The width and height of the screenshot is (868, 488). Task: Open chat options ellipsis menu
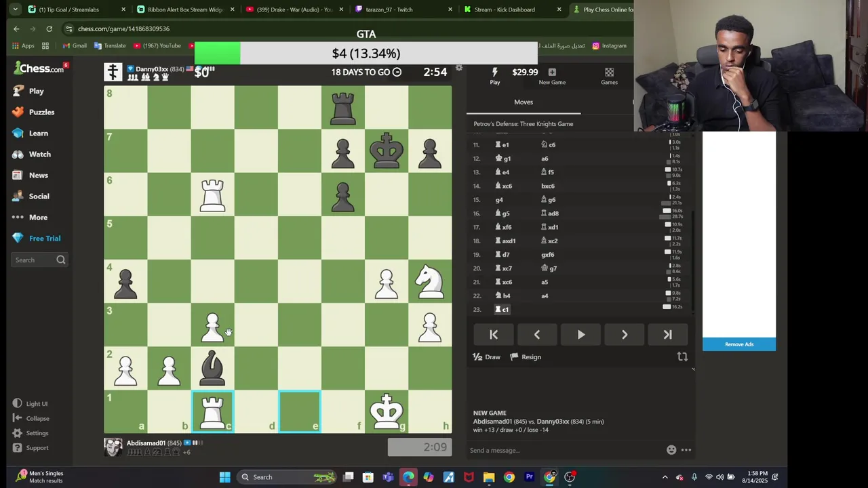point(686,450)
